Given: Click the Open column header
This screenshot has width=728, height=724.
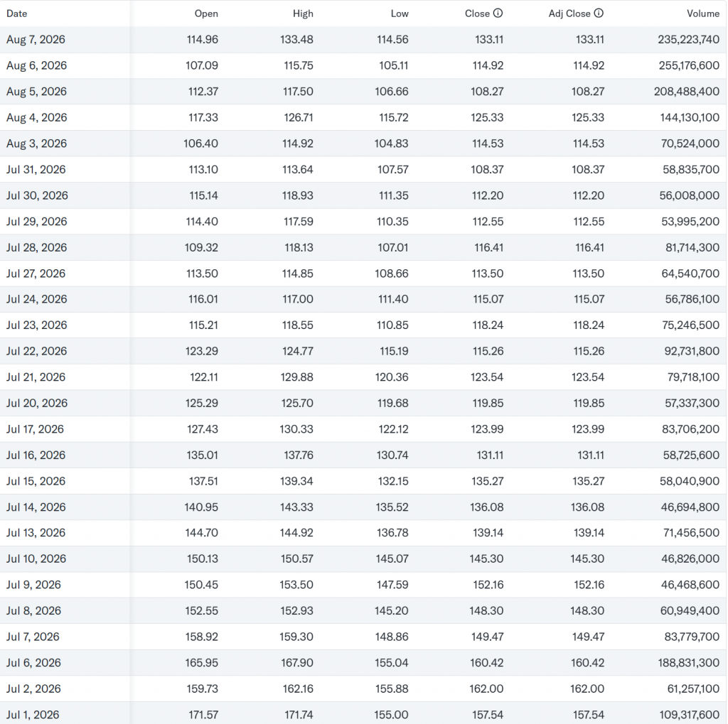Looking at the screenshot, I should (x=206, y=13).
